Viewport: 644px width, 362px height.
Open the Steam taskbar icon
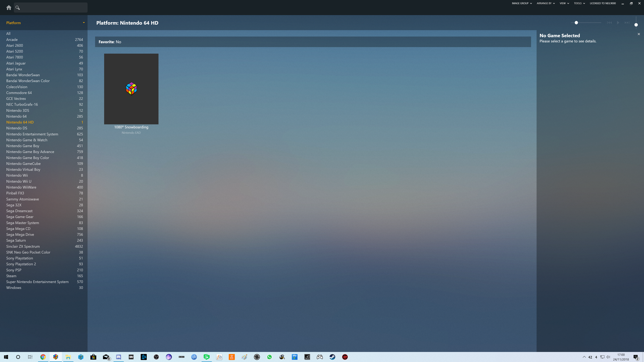click(332, 357)
